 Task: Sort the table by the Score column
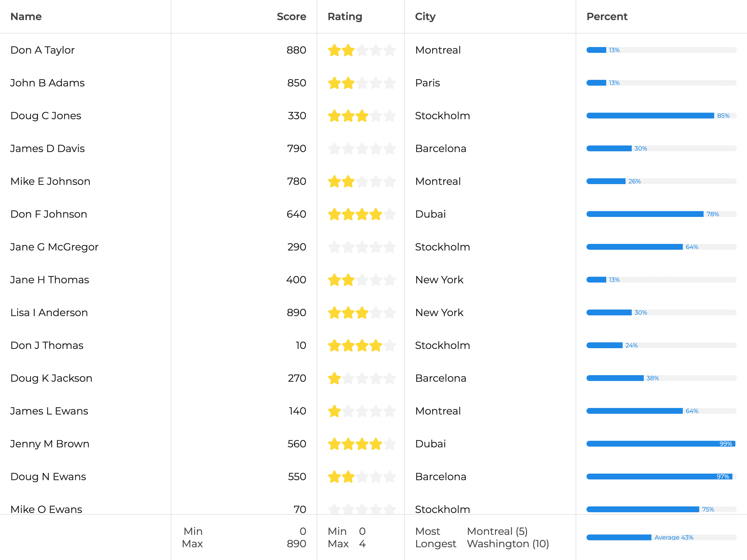pos(291,16)
